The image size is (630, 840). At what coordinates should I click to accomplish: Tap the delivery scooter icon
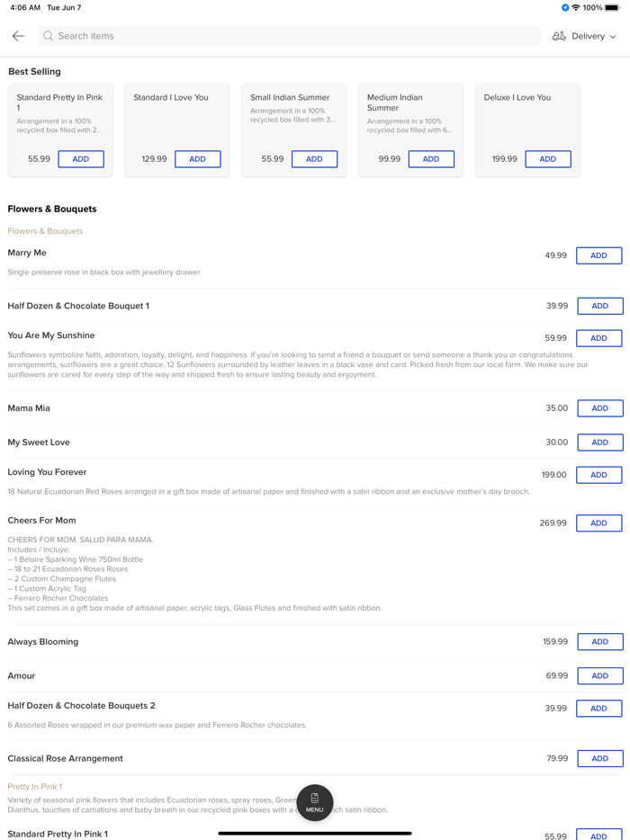click(x=559, y=36)
